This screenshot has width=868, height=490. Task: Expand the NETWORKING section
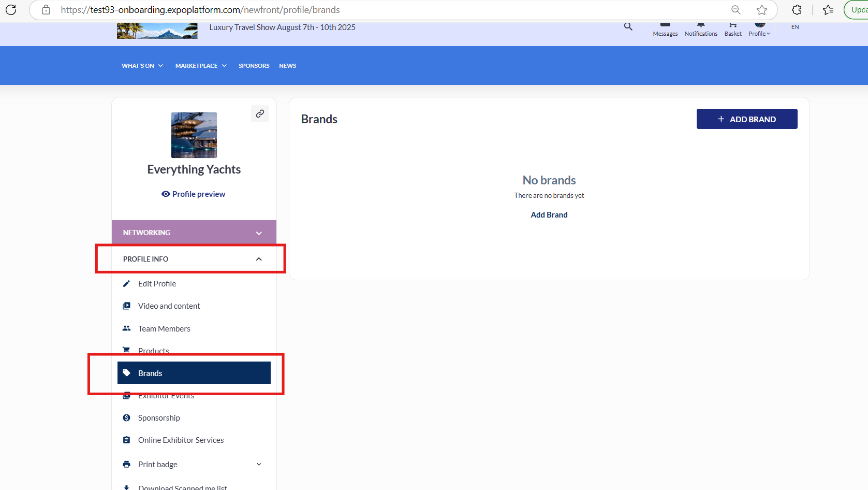click(x=259, y=233)
